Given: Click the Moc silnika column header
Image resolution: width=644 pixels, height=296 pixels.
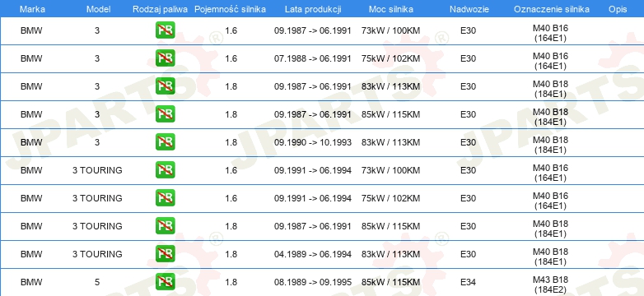Looking at the screenshot, I should 391,9.
